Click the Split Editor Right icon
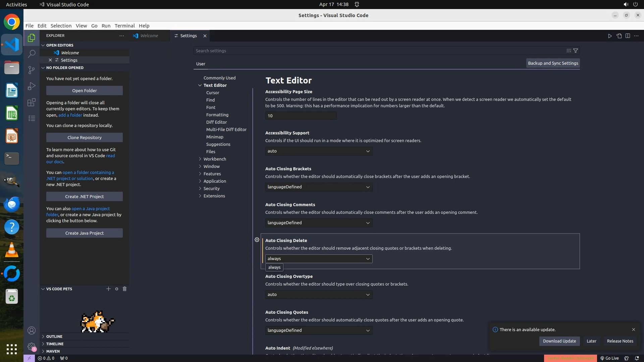Viewport: 644px width, 362px height. pyautogui.click(x=628, y=36)
